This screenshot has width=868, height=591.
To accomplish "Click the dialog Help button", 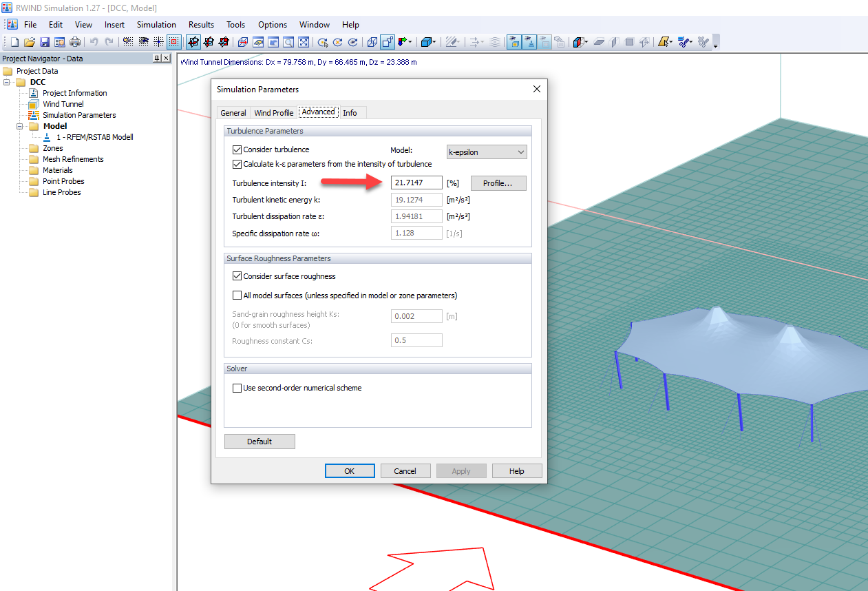I will tap(517, 471).
